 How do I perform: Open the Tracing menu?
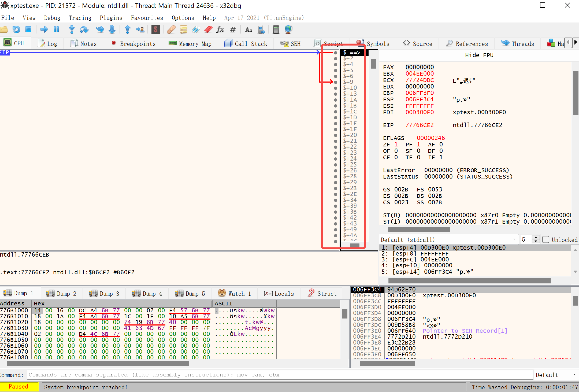[x=80, y=18]
